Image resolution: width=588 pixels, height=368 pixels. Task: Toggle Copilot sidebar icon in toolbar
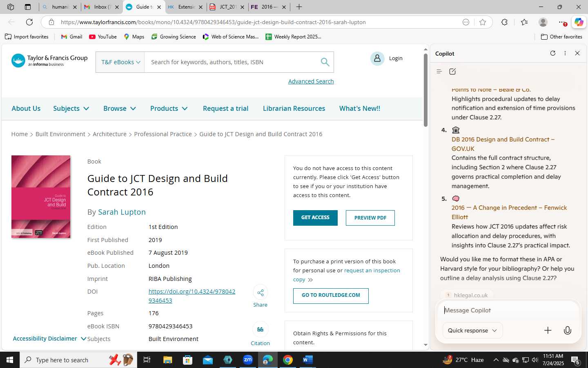579,22
